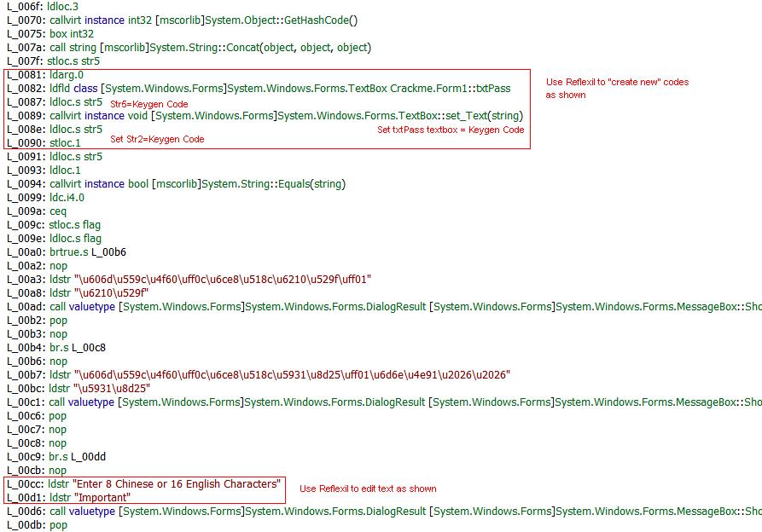Screen dimensions: 762x532
Task: Select the "L_0099: ldc.i4.0" instruction
Action: pos(45,198)
